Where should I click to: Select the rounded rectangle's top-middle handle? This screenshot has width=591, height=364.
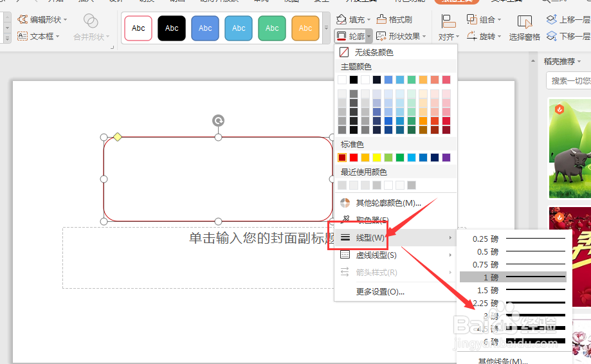point(218,137)
